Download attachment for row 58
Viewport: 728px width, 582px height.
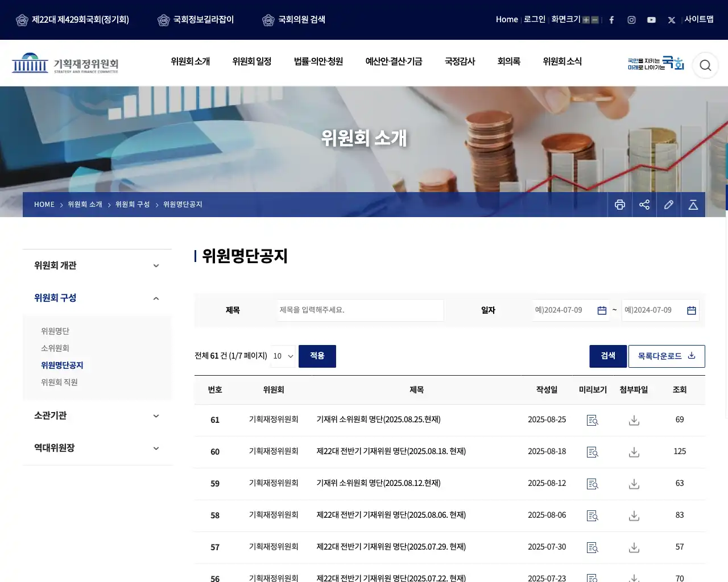click(634, 516)
